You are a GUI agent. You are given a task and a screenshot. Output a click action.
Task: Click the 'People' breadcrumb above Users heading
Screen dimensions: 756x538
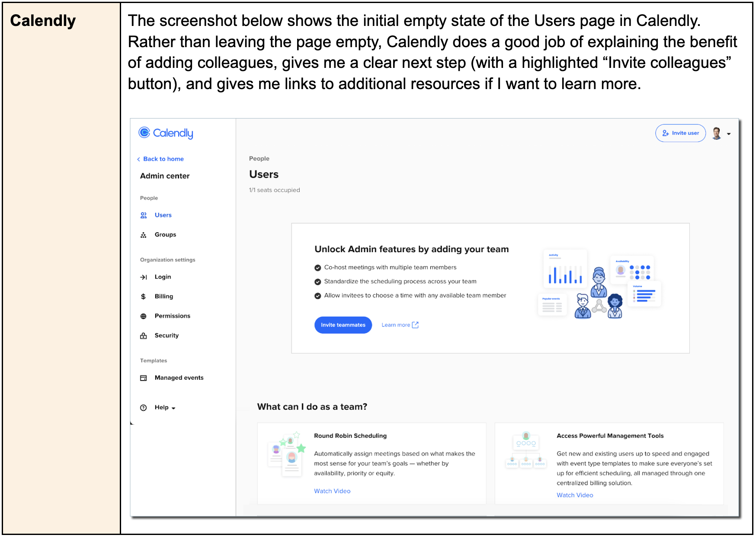coord(259,159)
